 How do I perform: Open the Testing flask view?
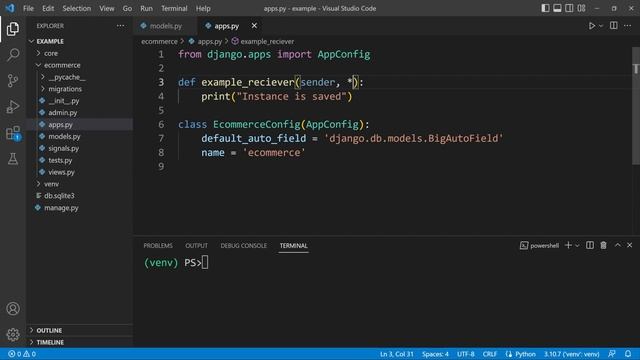[13, 159]
